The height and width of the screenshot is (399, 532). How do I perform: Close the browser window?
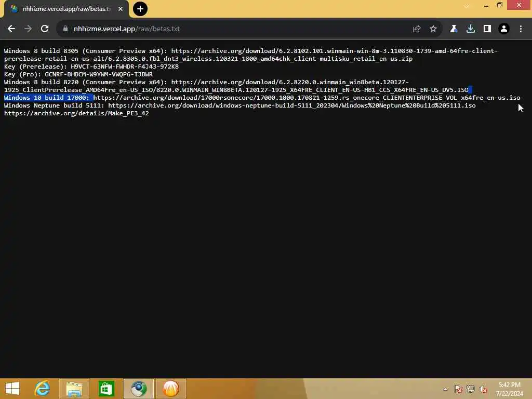click(x=519, y=5)
